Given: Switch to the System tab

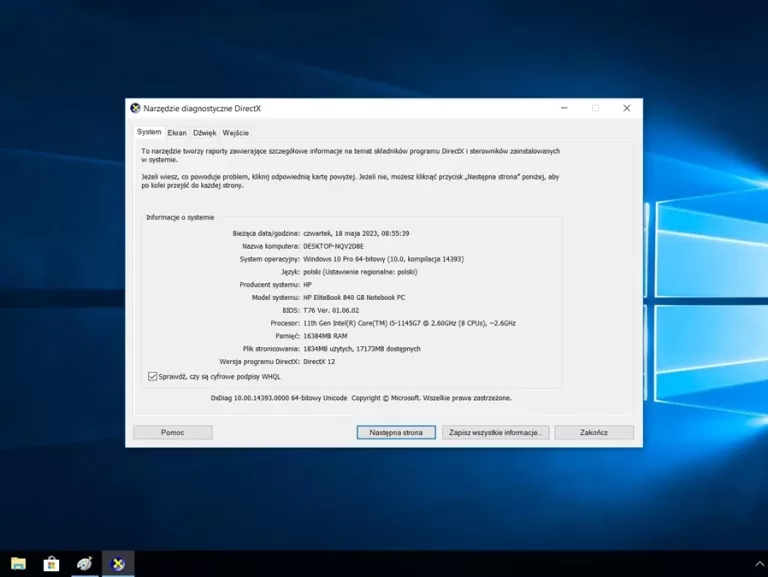Looking at the screenshot, I should pos(149,132).
